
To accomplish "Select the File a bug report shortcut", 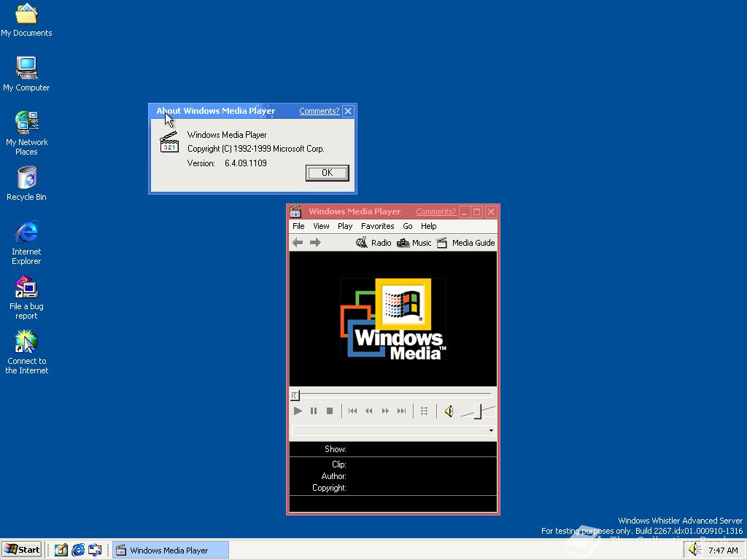I will pos(27,298).
